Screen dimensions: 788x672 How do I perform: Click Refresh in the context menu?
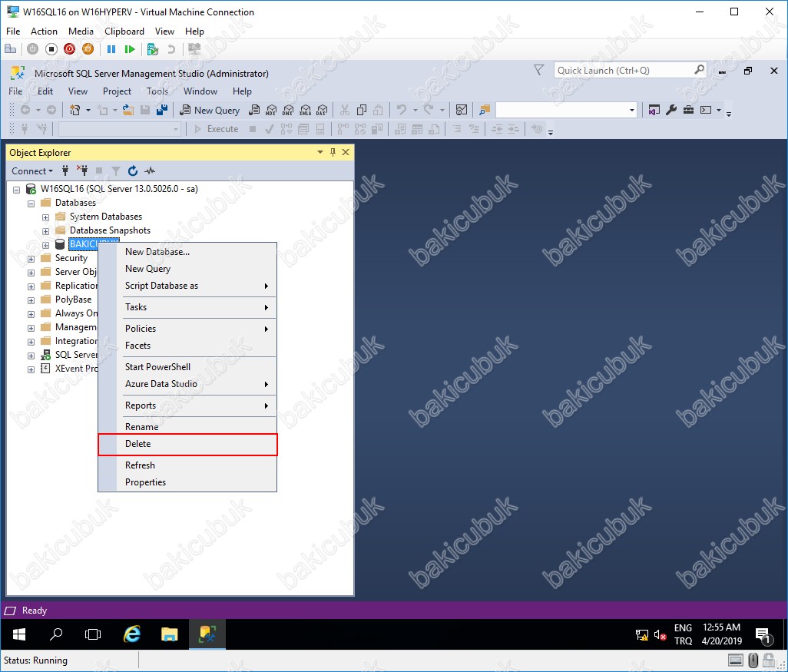point(187,465)
